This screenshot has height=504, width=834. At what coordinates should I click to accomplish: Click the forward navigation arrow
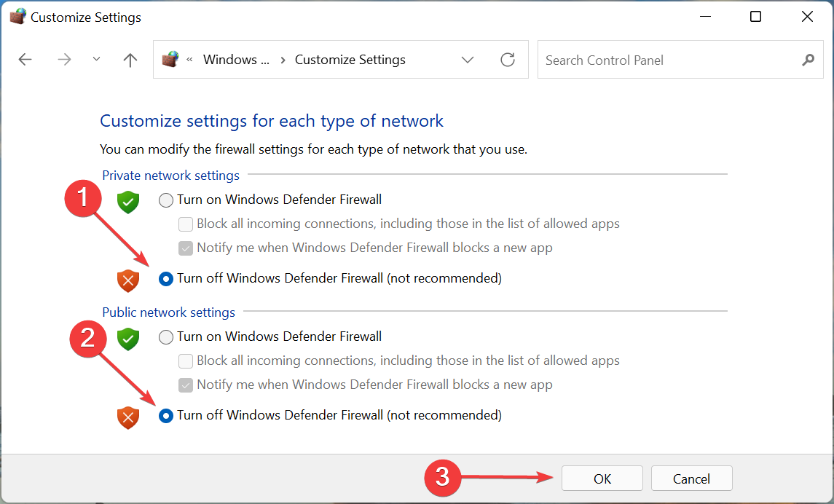pos(64,60)
